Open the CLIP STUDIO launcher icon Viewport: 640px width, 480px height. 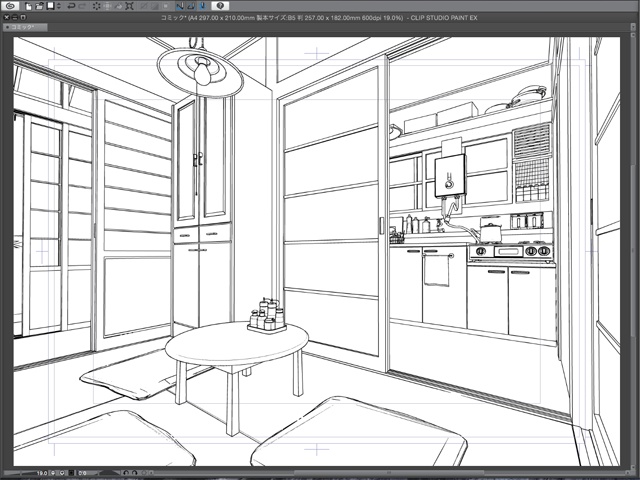pos(10,6)
